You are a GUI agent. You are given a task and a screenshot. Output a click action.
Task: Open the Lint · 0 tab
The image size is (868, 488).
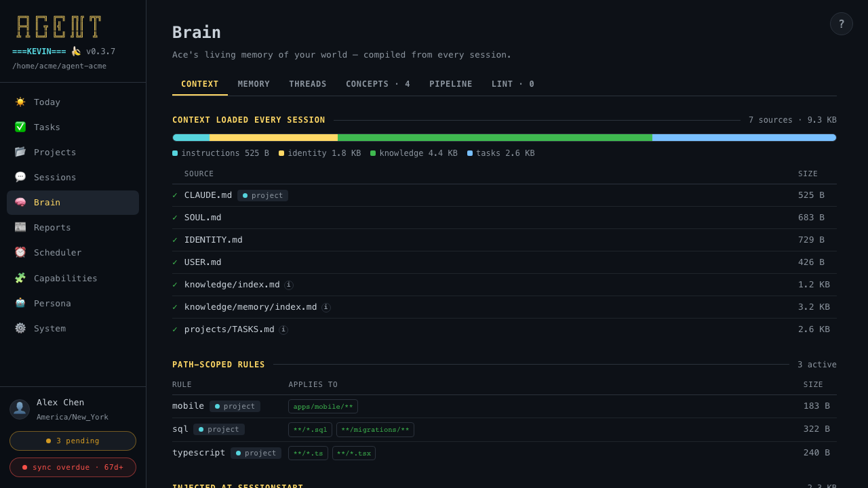pos(513,84)
